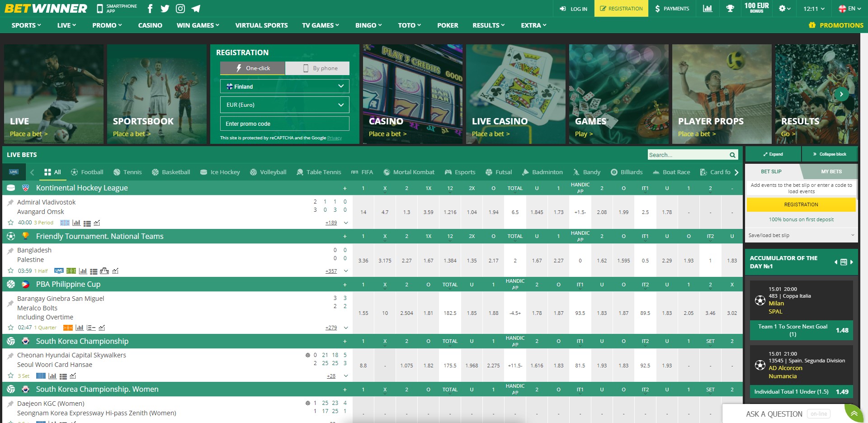Open the EN language dropdown
This screenshot has height=423, width=868.
pos(849,9)
